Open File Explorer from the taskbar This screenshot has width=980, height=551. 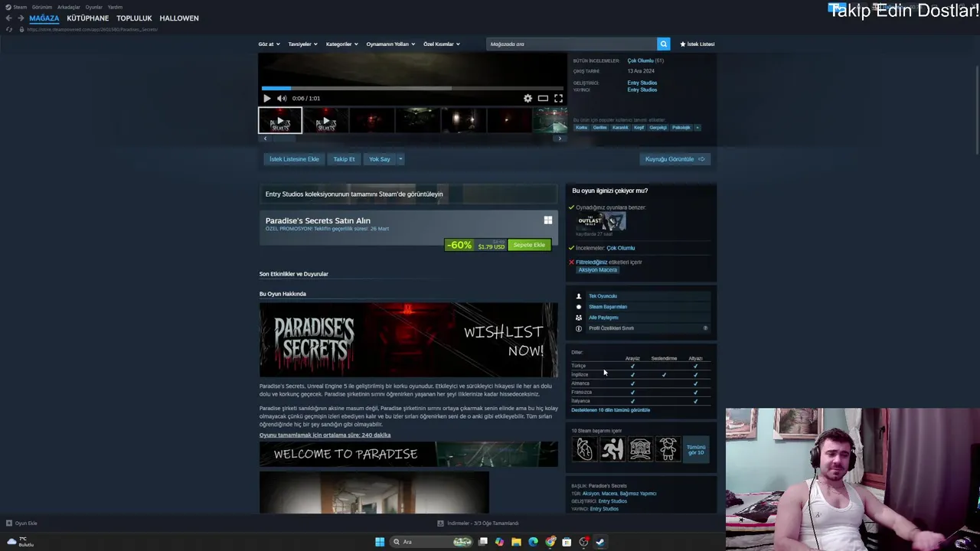tap(516, 542)
